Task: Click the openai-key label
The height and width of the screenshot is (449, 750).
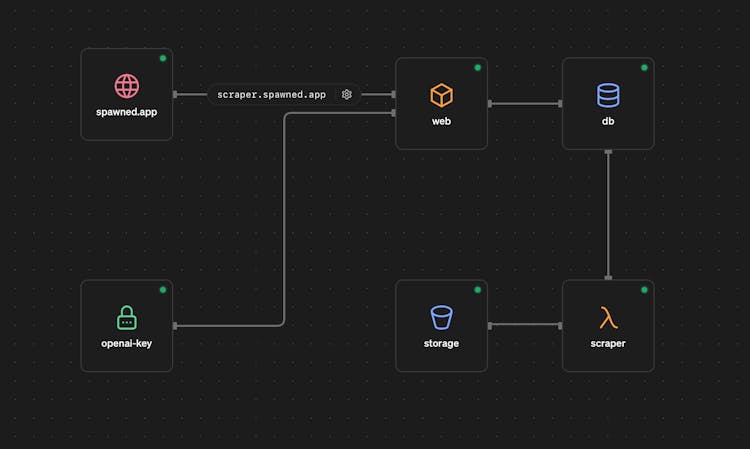Action: tap(127, 343)
